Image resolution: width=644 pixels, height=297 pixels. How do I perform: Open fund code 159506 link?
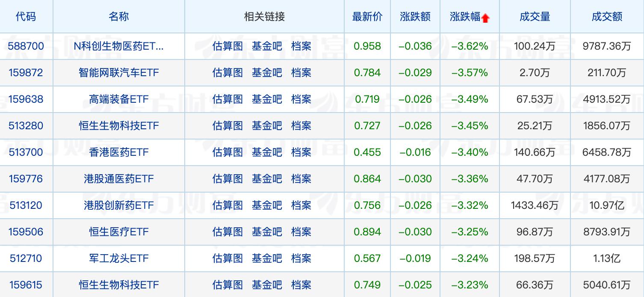click(26, 232)
